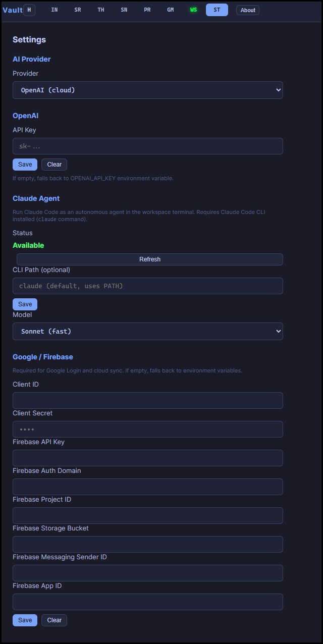323x644 pixels.
Task: Save the CLI Path setting
Action: [25, 304]
